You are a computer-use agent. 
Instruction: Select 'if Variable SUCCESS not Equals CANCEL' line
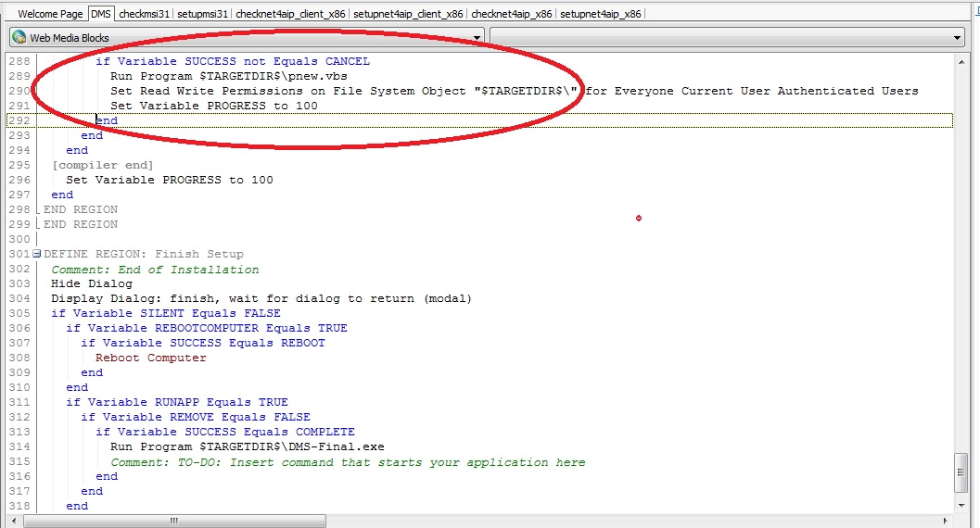233,61
